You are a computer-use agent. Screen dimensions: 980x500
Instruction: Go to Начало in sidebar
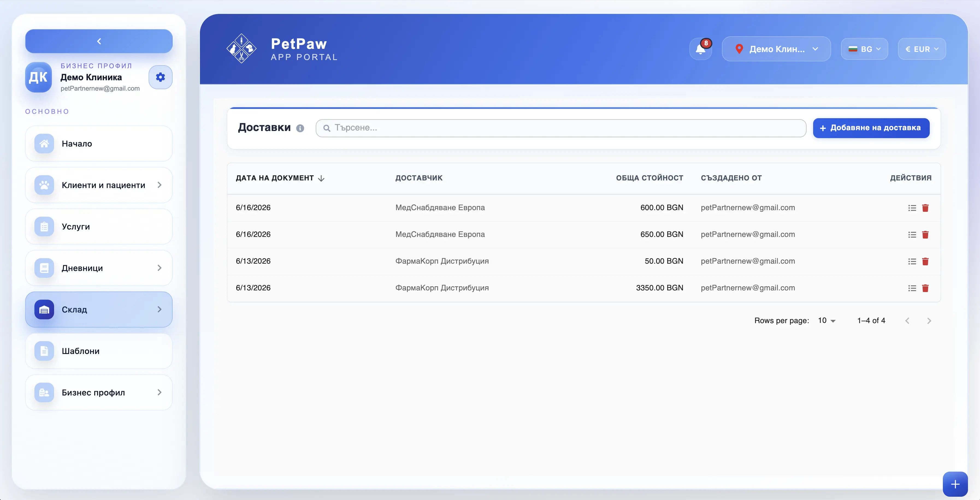point(99,144)
